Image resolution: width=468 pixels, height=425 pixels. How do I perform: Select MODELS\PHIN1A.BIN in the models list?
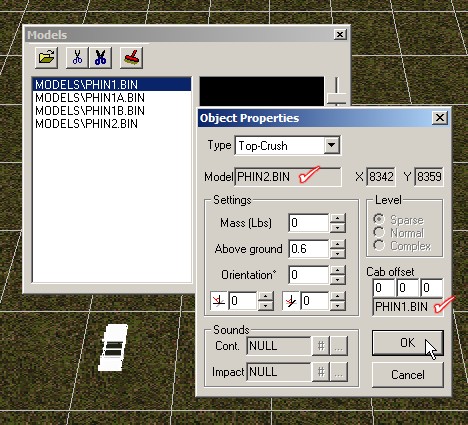[90, 98]
